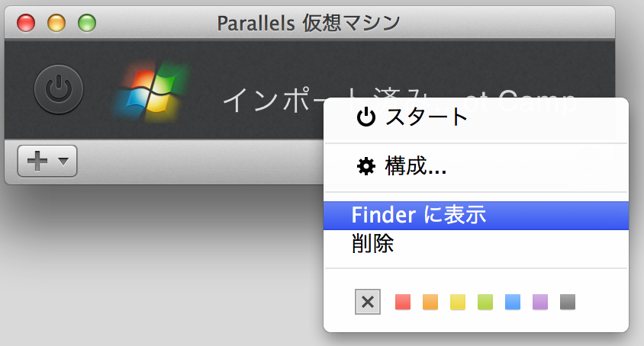Select Finder に表示 menu entry
Viewport: 644px width, 346px height.
click(418, 216)
